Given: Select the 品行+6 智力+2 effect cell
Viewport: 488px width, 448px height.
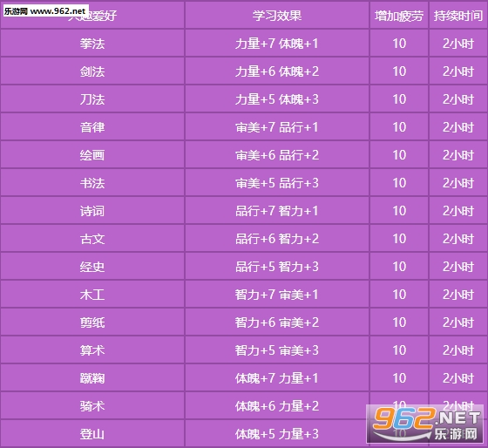Looking at the screenshot, I should 277,239.
